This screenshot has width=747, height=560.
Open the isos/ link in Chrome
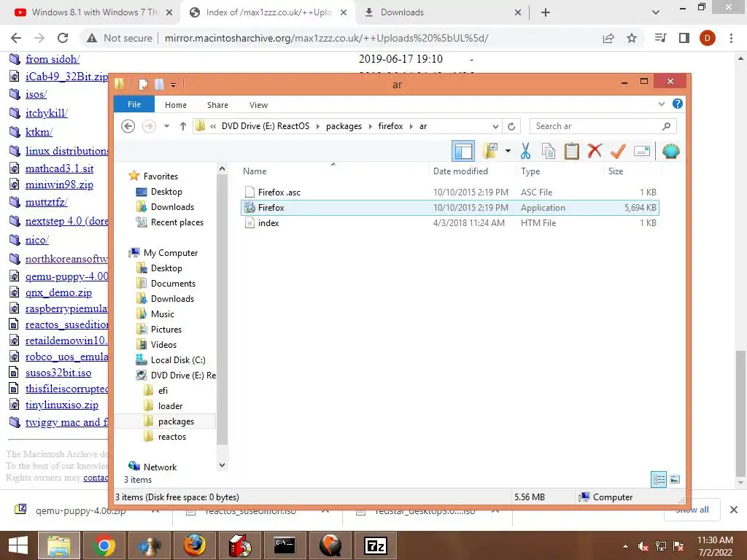pos(36,94)
